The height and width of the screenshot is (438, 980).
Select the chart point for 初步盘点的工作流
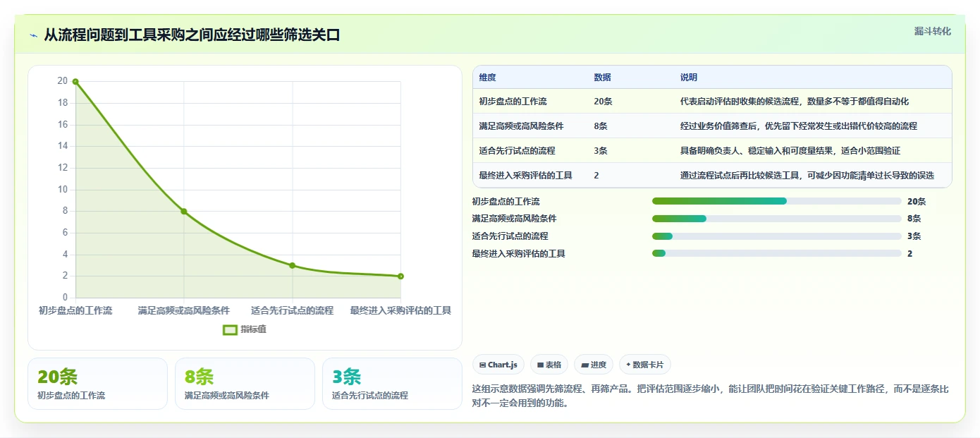tap(75, 82)
